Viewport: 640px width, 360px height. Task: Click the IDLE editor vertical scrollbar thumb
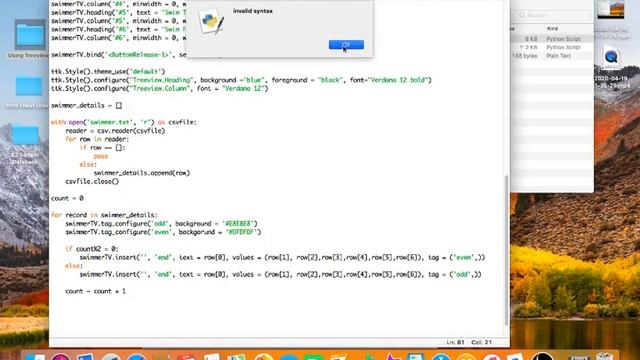507,250
